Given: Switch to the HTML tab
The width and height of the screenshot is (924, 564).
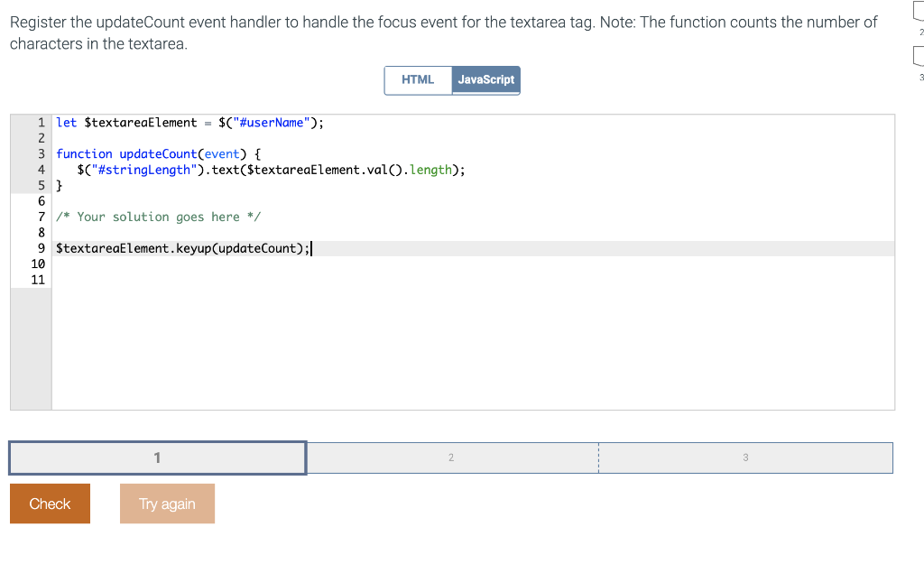Looking at the screenshot, I should pos(418,79).
